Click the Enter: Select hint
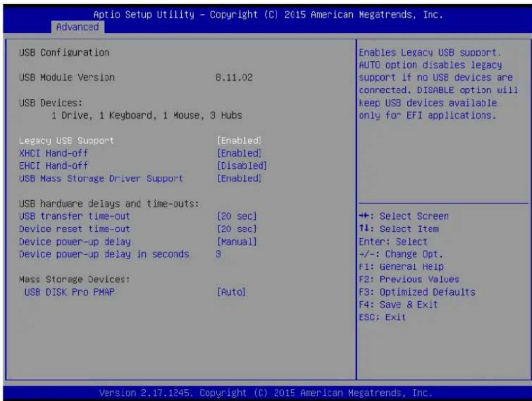Image resolution: width=532 pixels, height=401 pixels. pyautogui.click(x=393, y=242)
